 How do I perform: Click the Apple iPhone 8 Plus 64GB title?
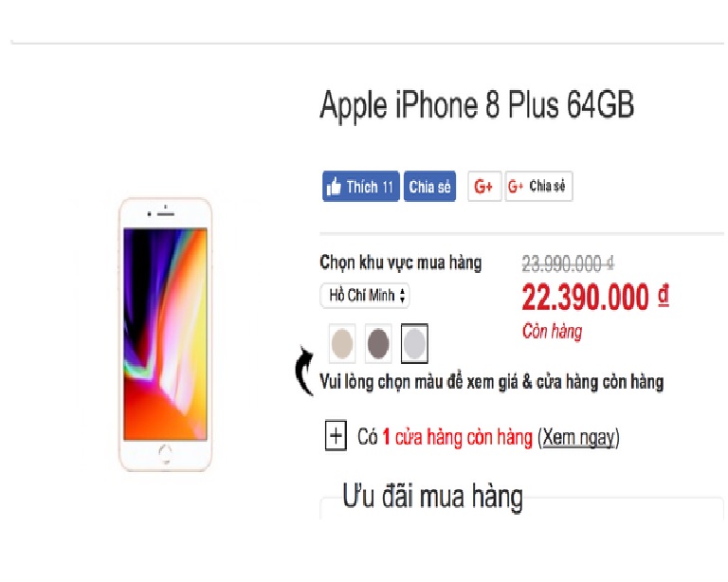[477, 105]
